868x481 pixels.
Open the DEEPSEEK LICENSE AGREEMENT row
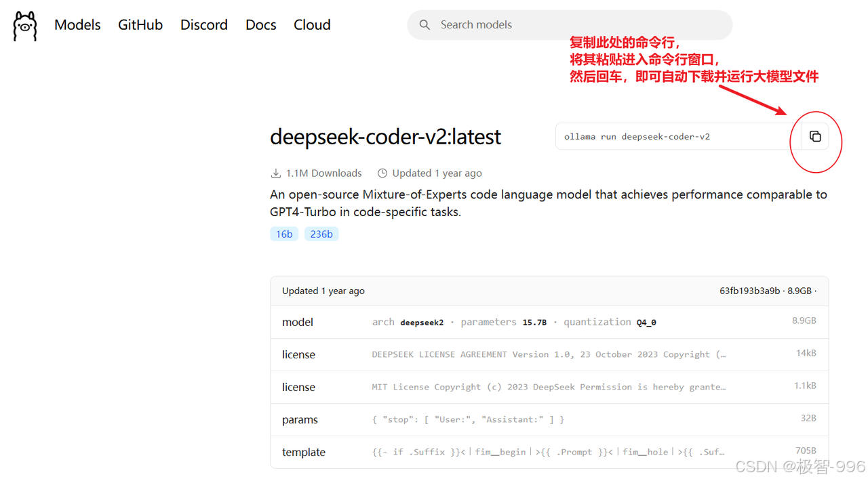549,354
